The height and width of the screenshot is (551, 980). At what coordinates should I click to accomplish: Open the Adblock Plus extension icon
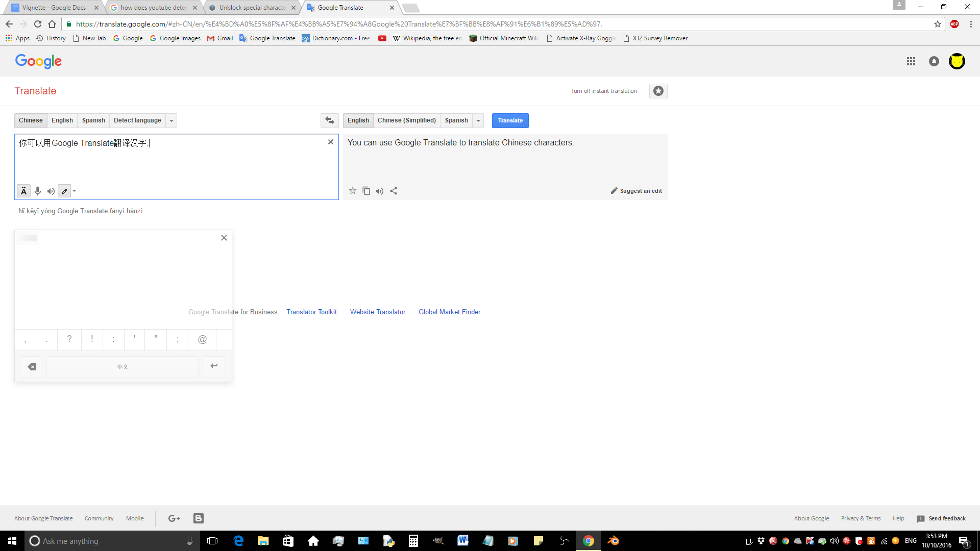pyautogui.click(x=954, y=24)
